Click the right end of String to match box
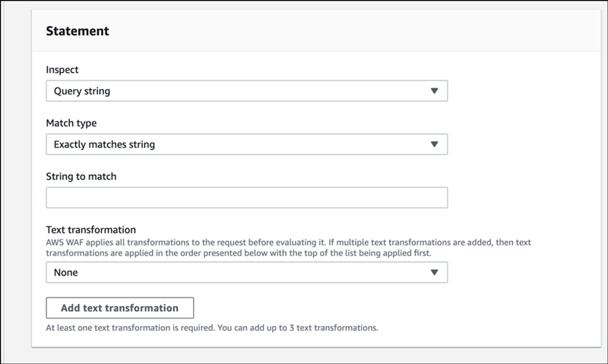 (439, 198)
